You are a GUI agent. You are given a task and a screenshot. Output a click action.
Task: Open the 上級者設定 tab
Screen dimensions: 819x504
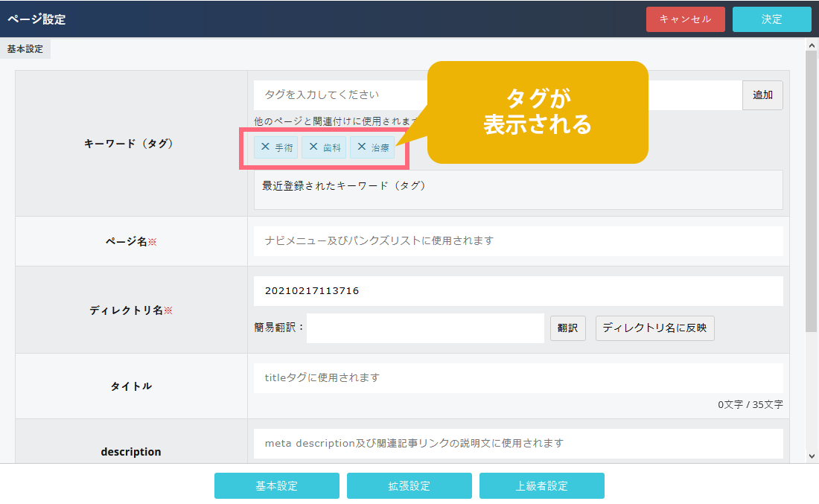(542, 485)
